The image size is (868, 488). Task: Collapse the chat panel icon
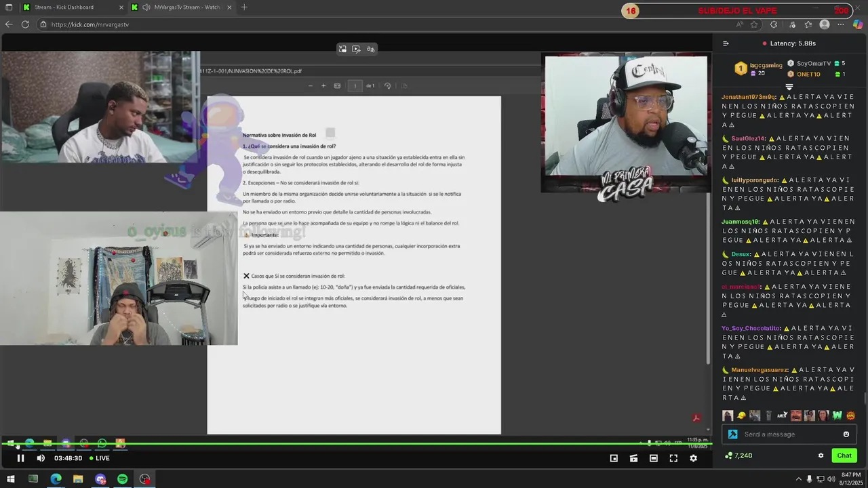726,43
